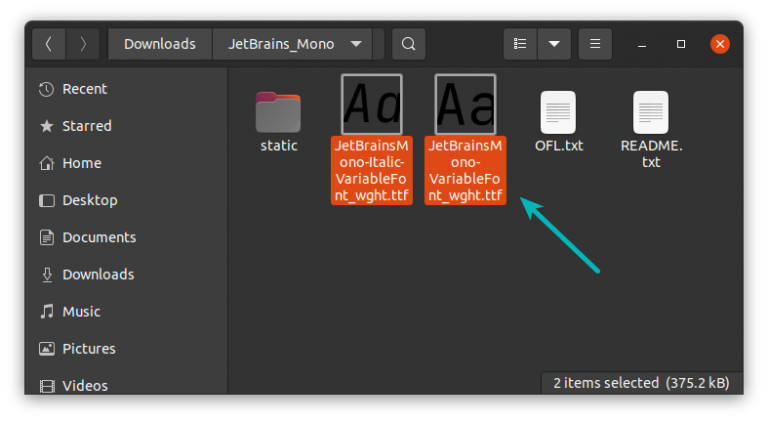The image size is (768, 423).
Task: Open the search magnifier icon
Action: click(x=408, y=44)
